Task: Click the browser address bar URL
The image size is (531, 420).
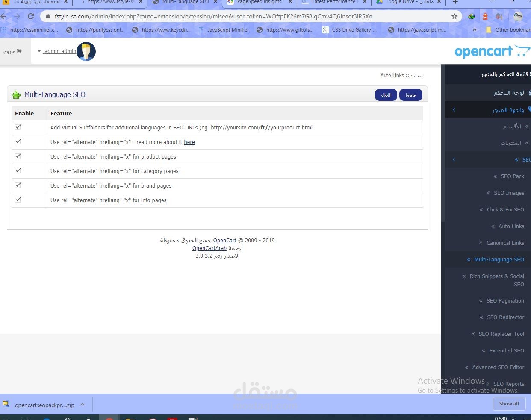Action: click(x=213, y=16)
